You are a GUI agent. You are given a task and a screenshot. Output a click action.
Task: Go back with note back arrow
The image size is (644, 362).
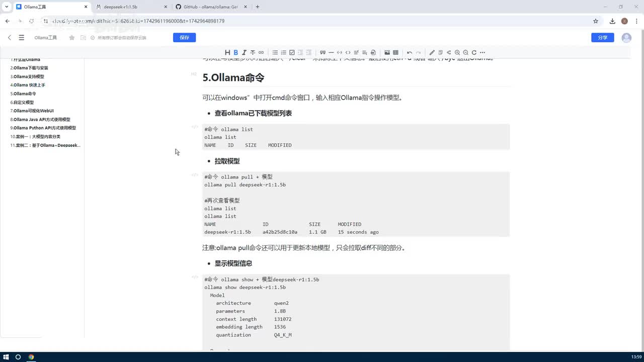coord(10,38)
